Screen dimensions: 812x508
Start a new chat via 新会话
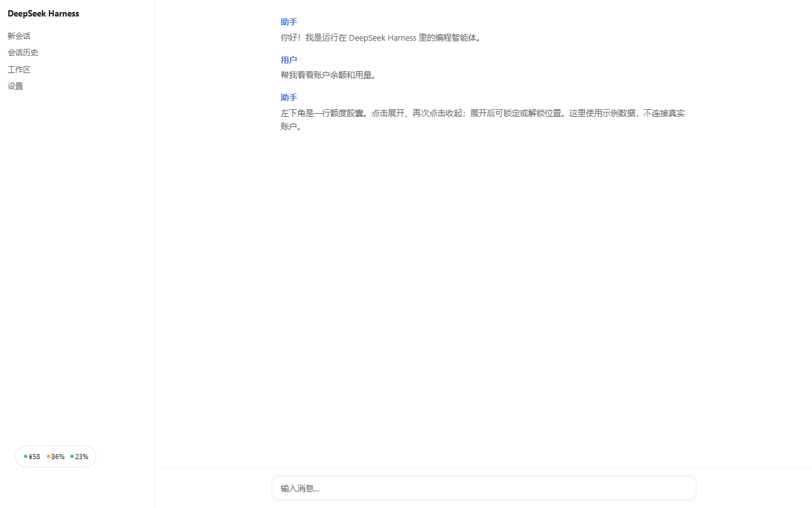pyautogui.click(x=19, y=36)
